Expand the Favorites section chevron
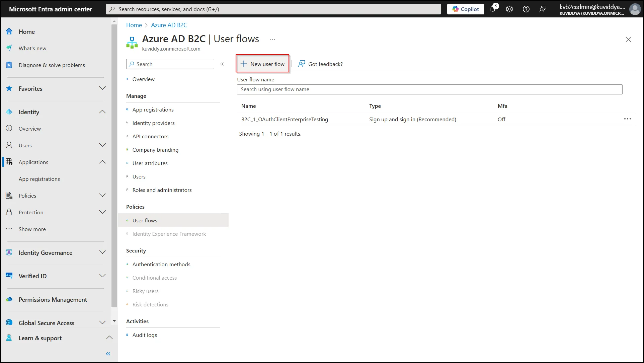The width and height of the screenshot is (644, 363). coord(102,88)
